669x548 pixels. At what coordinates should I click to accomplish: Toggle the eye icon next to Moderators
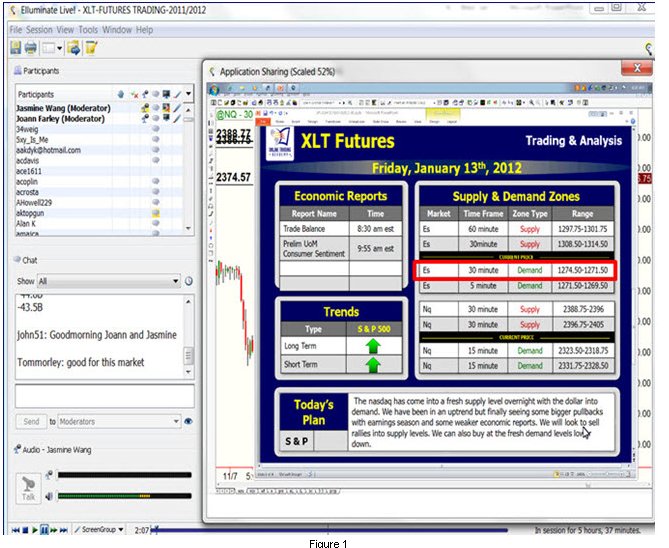pos(188,422)
